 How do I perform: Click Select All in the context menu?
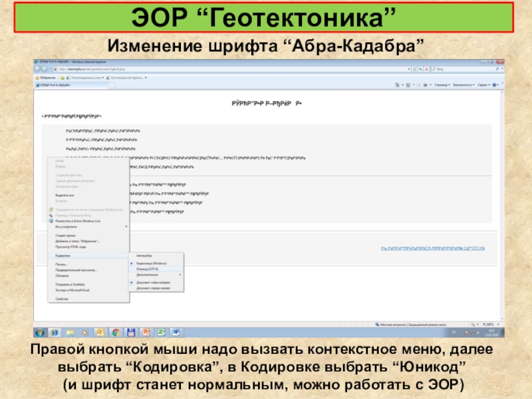64,195
